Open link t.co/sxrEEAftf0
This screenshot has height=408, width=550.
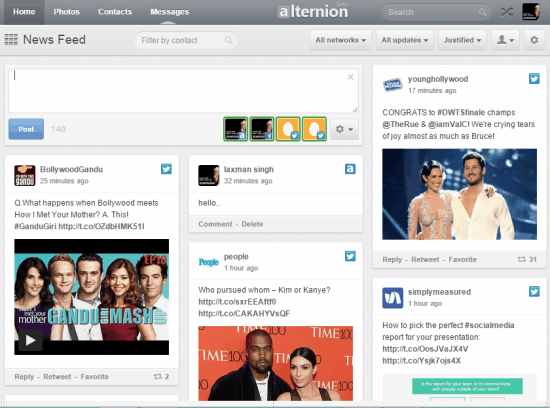[237, 302]
